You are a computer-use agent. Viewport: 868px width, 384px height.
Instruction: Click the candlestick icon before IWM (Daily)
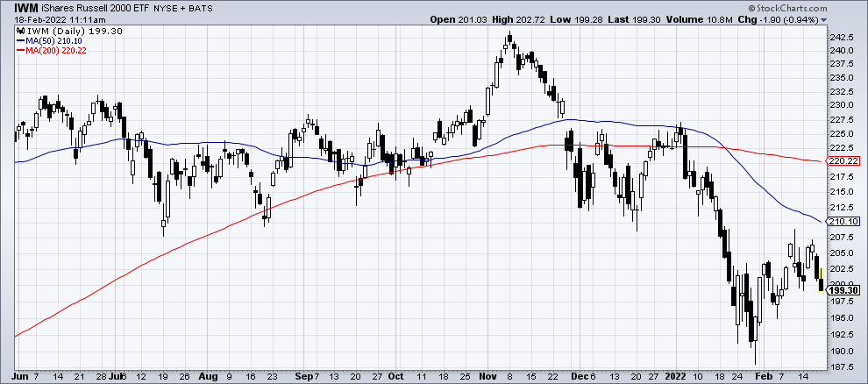[x=20, y=32]
